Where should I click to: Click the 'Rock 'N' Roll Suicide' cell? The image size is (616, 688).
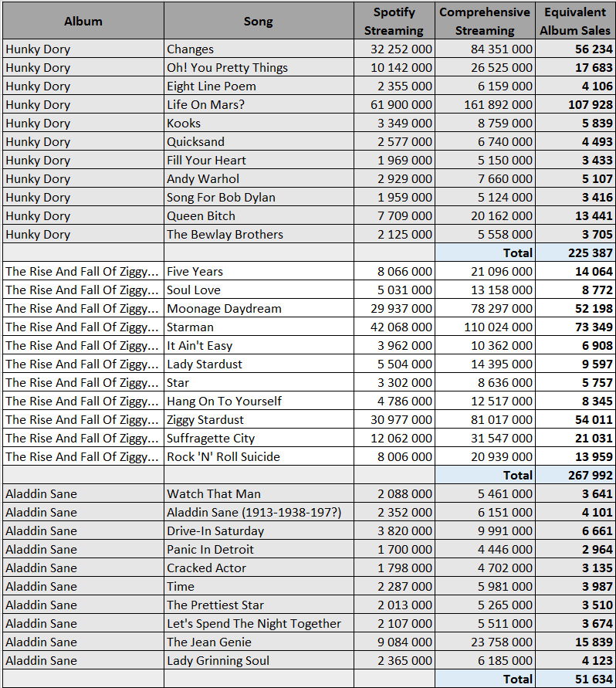(x=259, y=456)
